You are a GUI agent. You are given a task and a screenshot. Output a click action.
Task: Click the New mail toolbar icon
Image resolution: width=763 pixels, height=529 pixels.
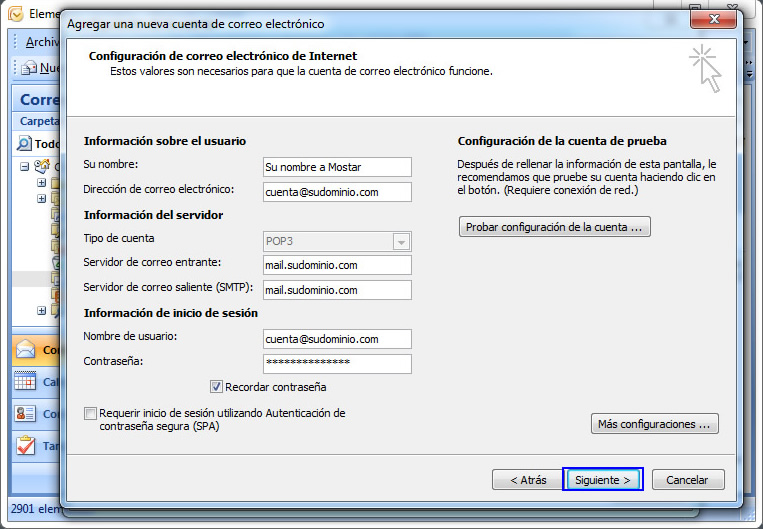(30, 68)
